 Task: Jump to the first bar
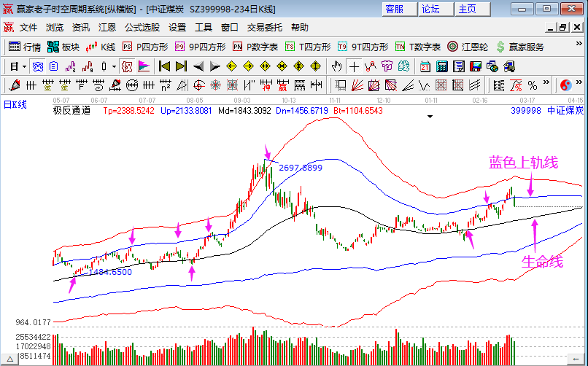pyautogui.click(x=164, y=66)
